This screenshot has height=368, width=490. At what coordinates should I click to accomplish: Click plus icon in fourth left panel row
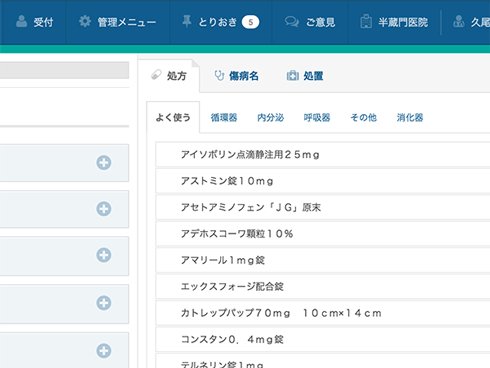pos(104,303)
